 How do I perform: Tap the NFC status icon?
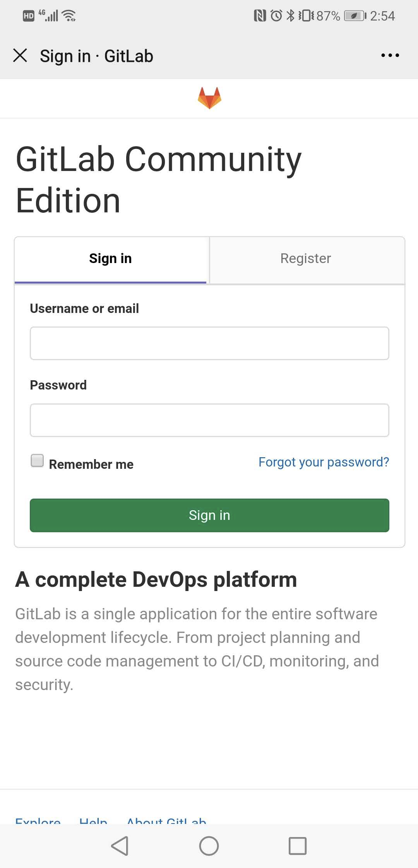(x=260, y=16)
